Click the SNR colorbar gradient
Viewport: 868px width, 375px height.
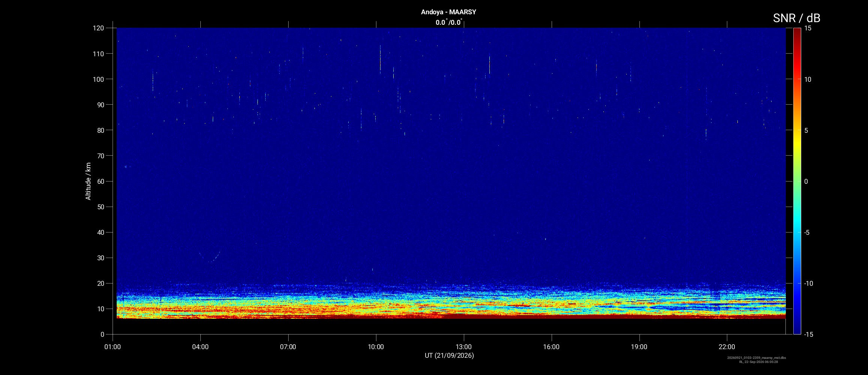(797, 181)
